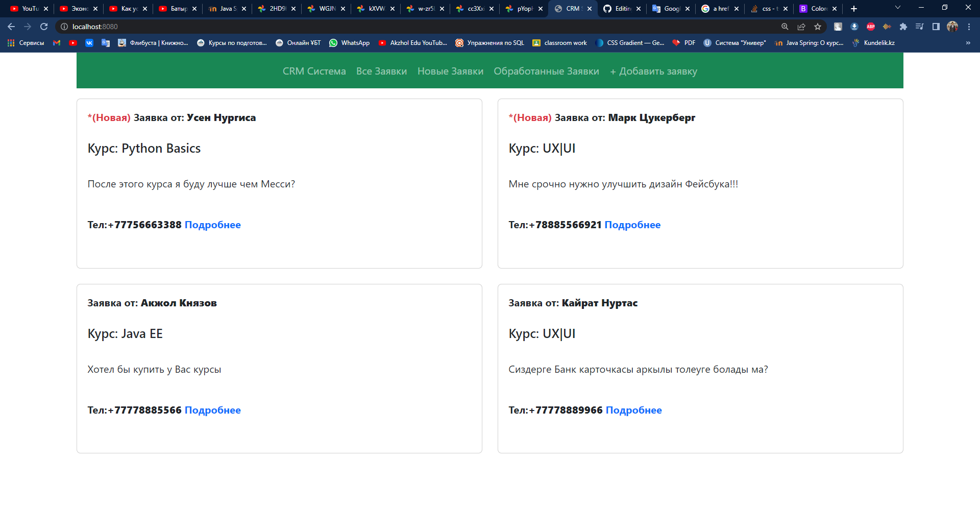
Task: Open the media control playlist icon
Action: [920, 27]
